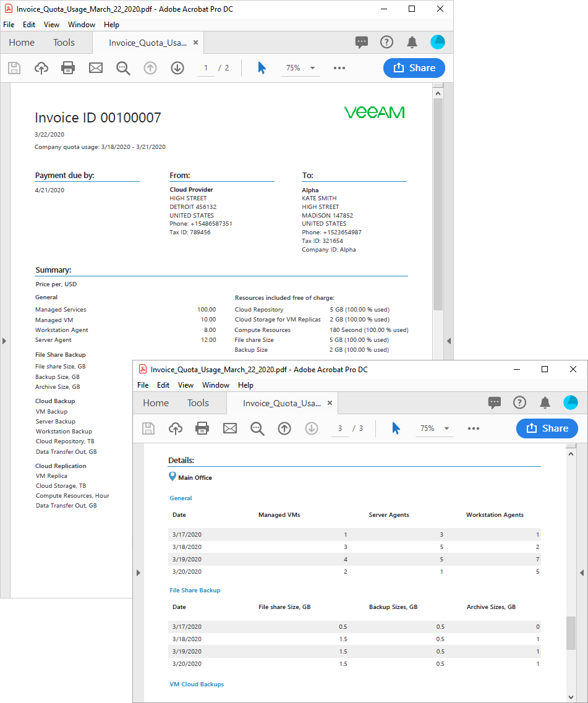The image size is (588, 703).
Task: Open the notifications bell in the front window
Action: tap(545, 403)
